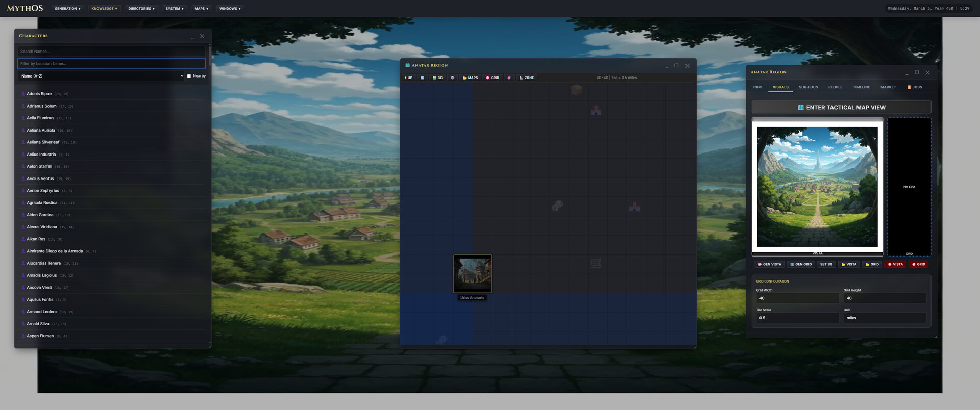The width and height of the screenshot is (980, 410).
Task: Switch to the Sub-Locs tab
Action: (808, 87)
